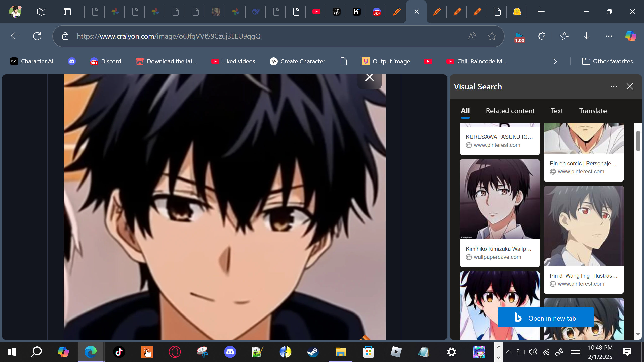
Task: Expand the hidden favorites bar chevron
Action: 555,61
